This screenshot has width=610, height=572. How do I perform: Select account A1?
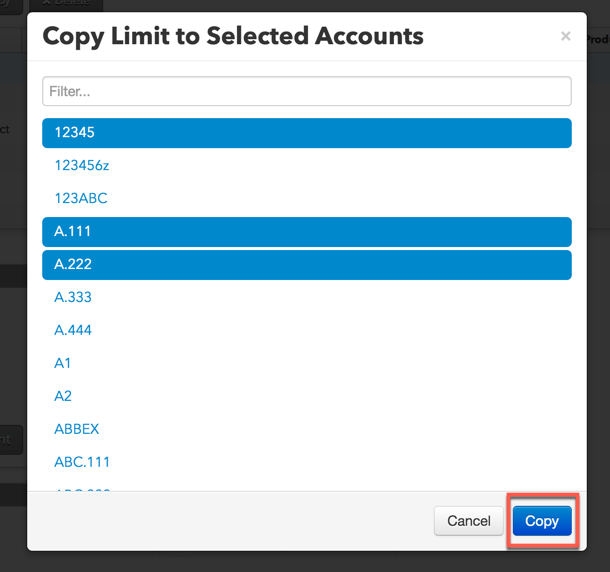tap(307, 363)
